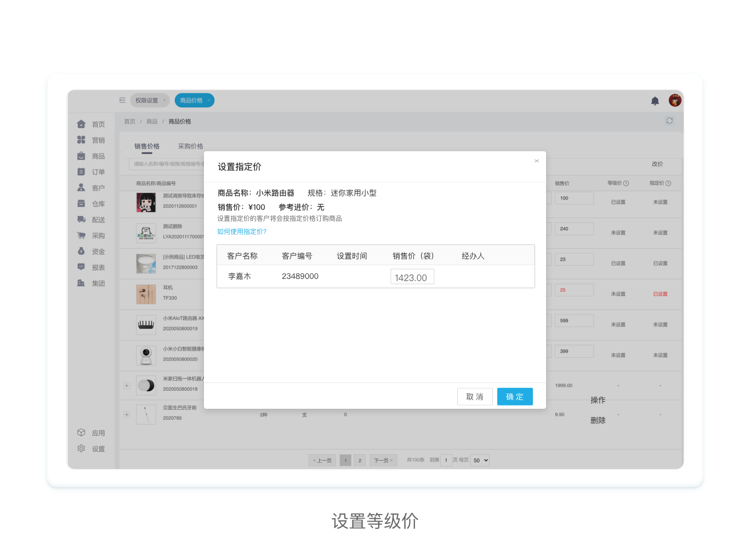Image resolution: width=750 pixels, height=560 pixels.
Task: Open 首页 home in sidebar
Action: coord(91,124)
